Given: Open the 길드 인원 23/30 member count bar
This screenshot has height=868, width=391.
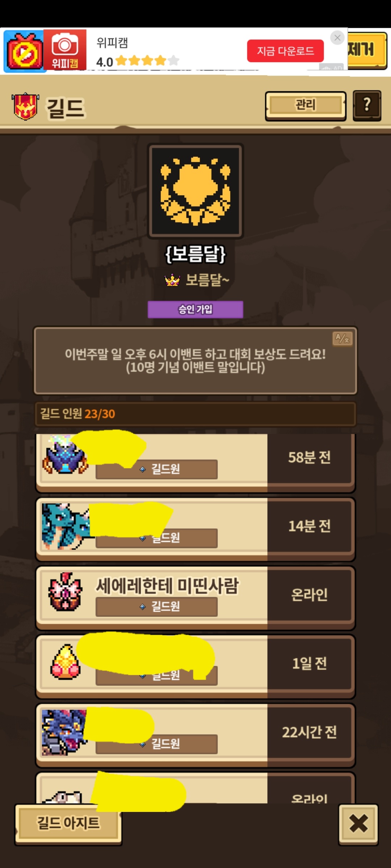Looking at the screenshot, I should coord(195,414).
